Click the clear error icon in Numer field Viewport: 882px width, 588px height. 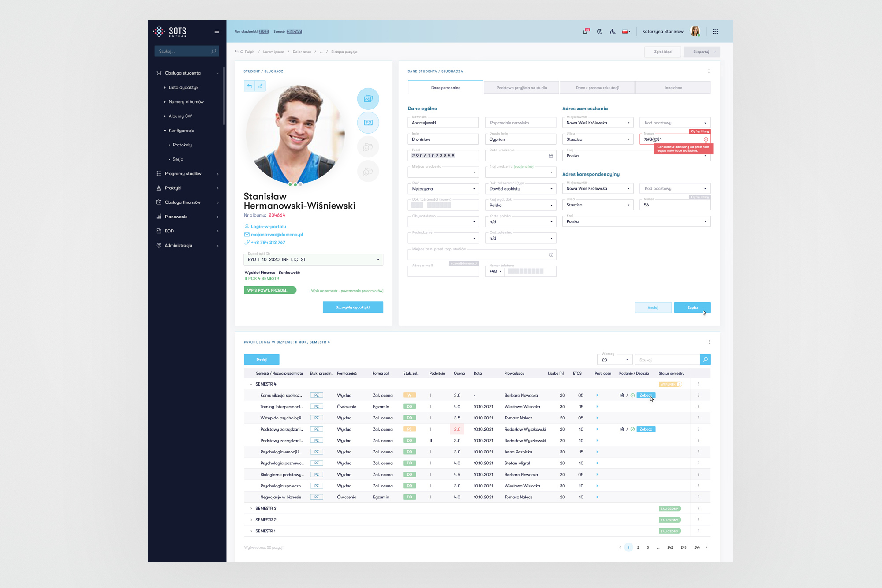coord(706,139)
